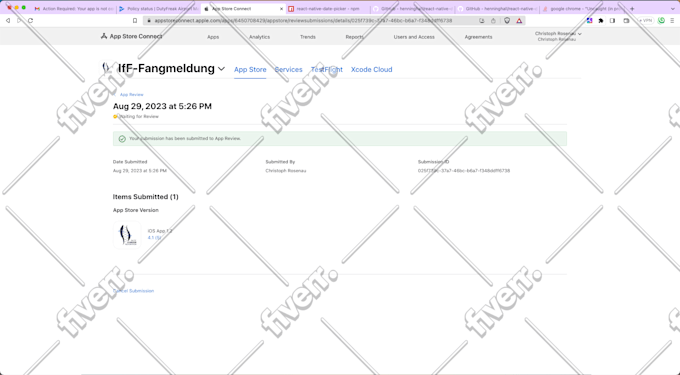Click the share icon in the address bar

pyautogui.click(x=493, y=20)
